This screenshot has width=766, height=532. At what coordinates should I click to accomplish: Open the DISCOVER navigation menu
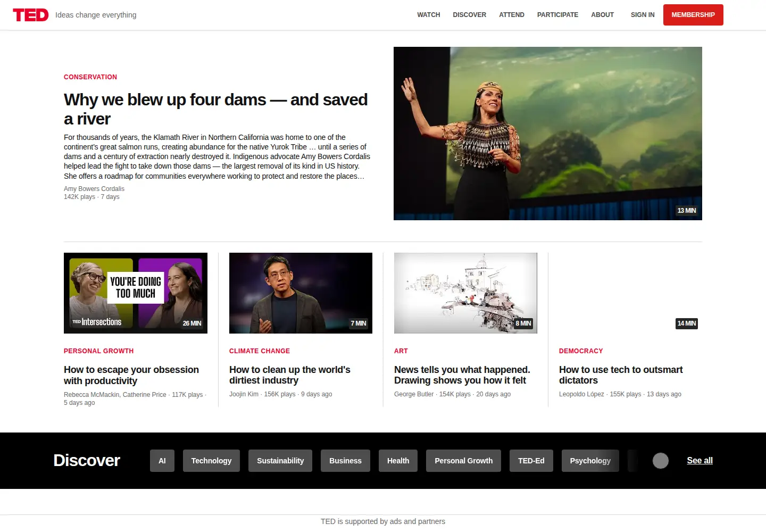coord(470,15)
